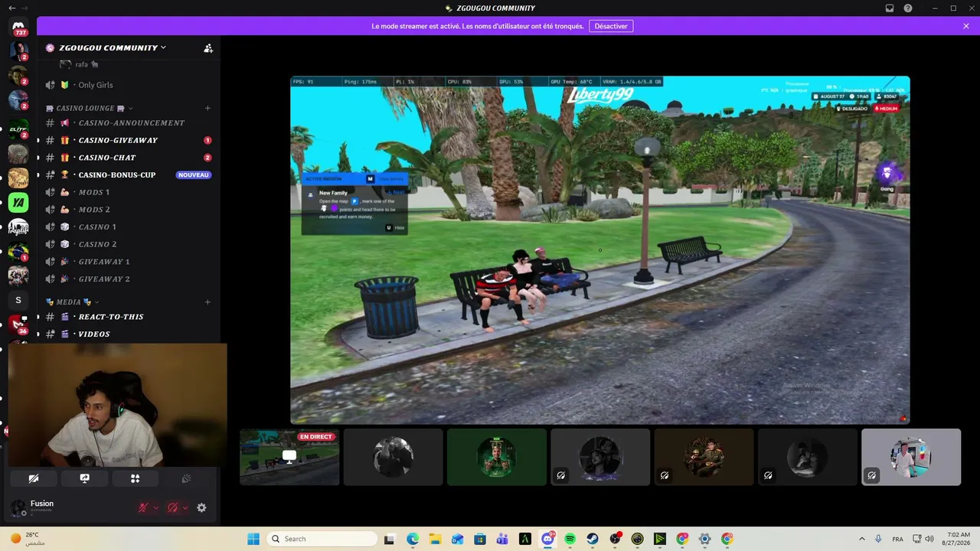Open the activities launcher button
Image resolution: width=980 pixels, height=551 pixels.
[135, 478]
